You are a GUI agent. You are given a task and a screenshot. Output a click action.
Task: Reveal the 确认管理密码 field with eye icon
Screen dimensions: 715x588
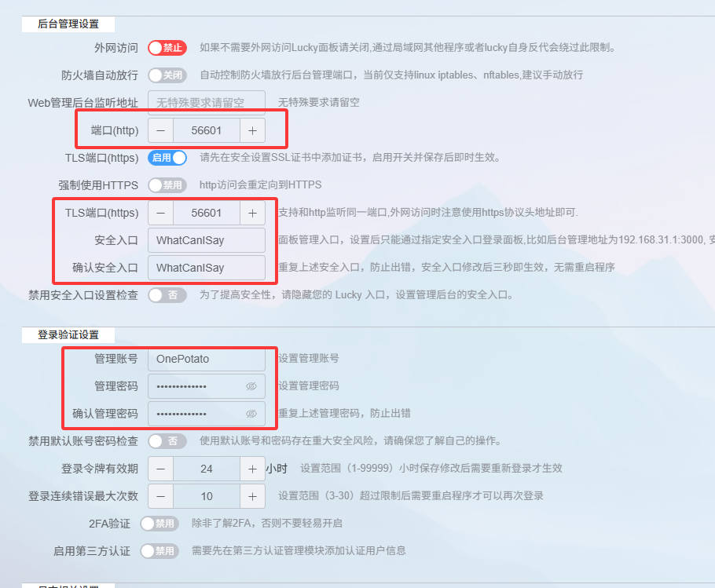click(x=251, y=414)
